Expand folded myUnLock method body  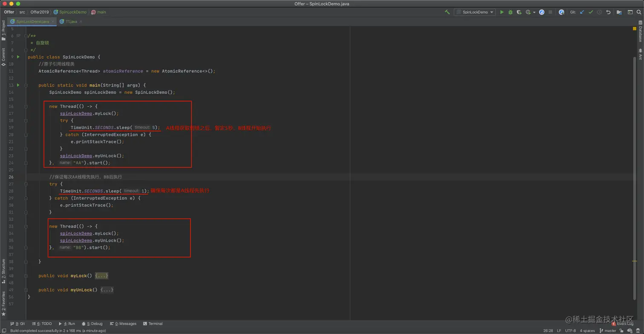[107, 290]
